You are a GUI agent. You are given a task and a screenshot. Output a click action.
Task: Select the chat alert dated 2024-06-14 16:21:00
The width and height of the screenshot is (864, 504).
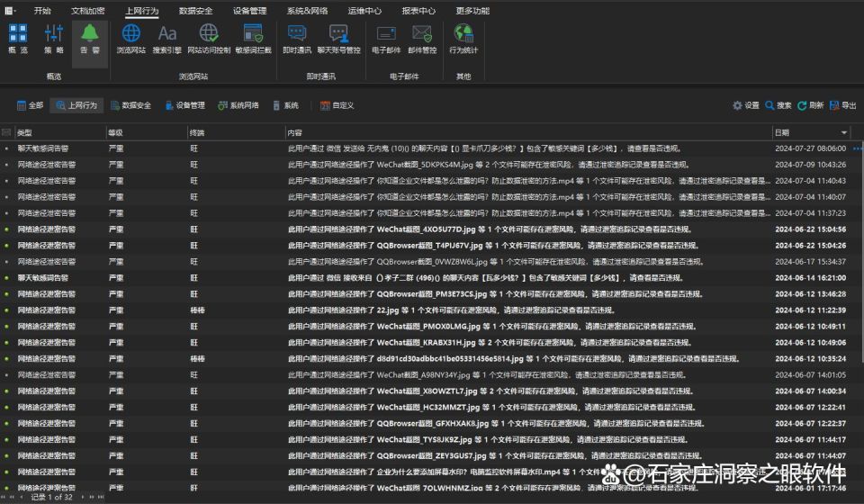tap(426, 277)
